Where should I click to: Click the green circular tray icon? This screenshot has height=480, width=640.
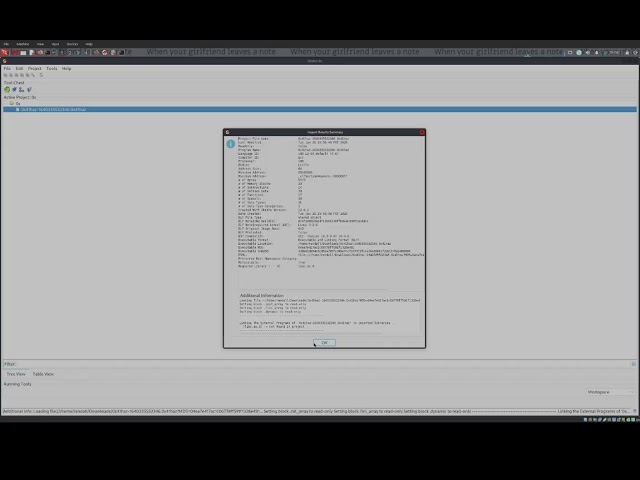click(x=579, y=52)
